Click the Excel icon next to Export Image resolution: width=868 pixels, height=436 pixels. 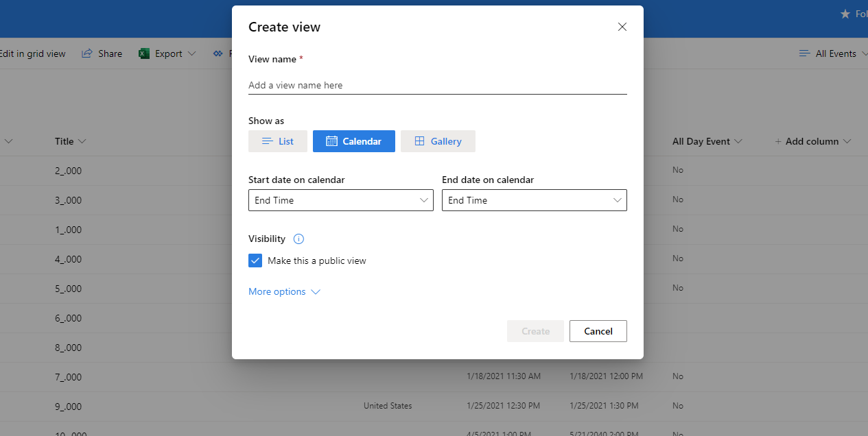coord(143,53)
